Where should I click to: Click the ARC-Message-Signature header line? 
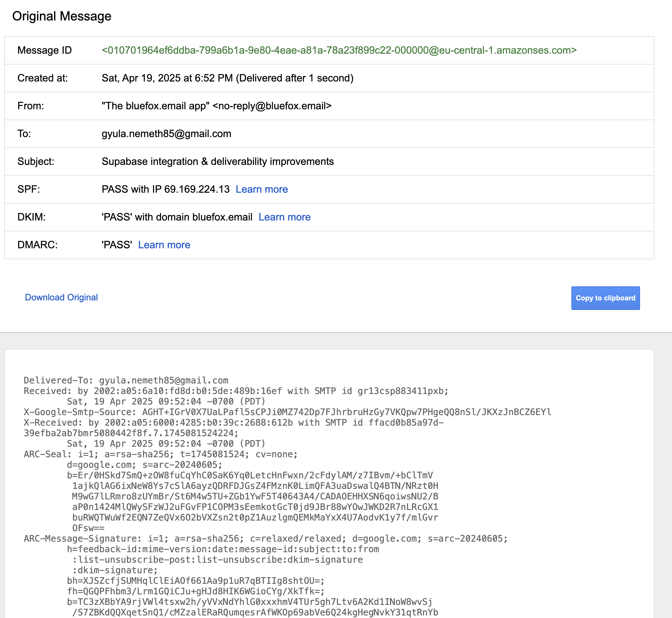coord(265,538)
